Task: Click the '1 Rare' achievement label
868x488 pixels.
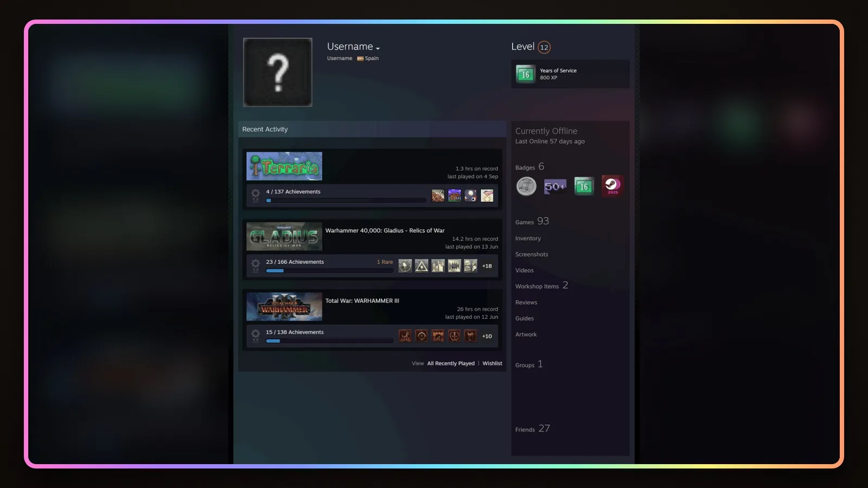Action: (385, 262)
